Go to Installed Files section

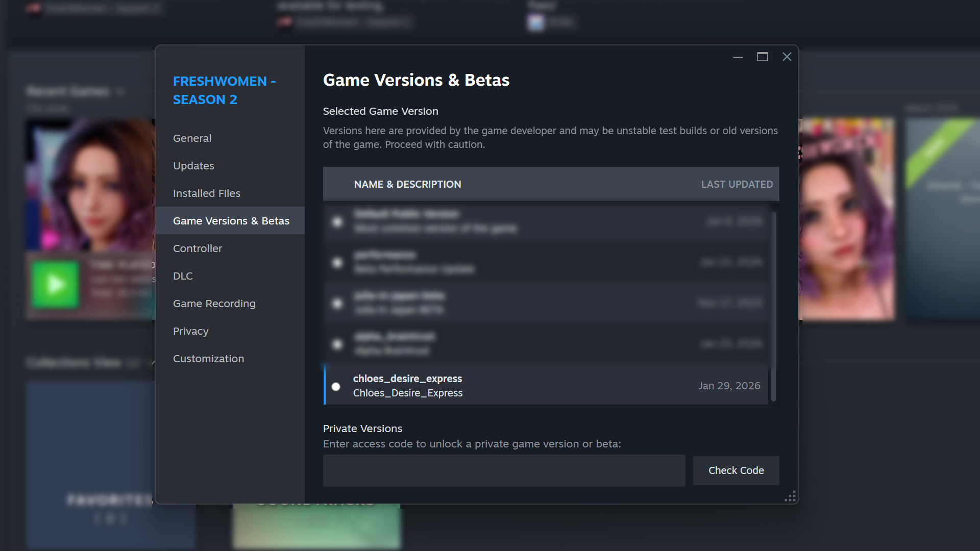point(206,193)
